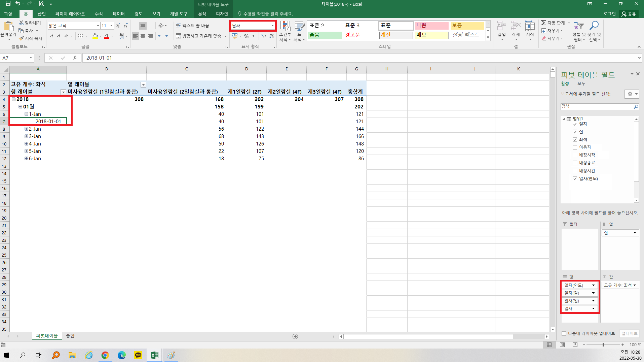Click the Find & Select magnifier icon
This screenshot has width=644, height=362.
[594, 26]
